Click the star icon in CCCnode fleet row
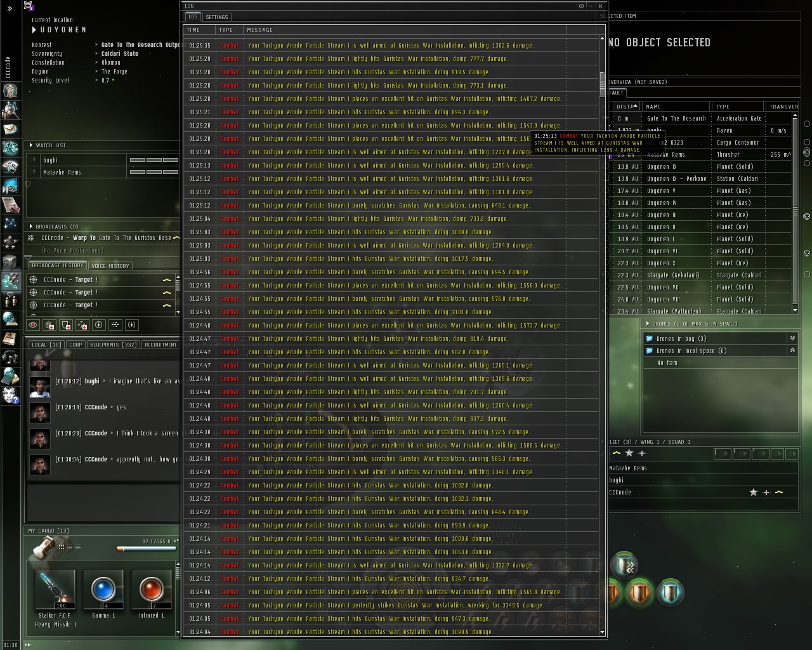Image resolution: width=812 pixels, height=650 pixels. point(754,493)
